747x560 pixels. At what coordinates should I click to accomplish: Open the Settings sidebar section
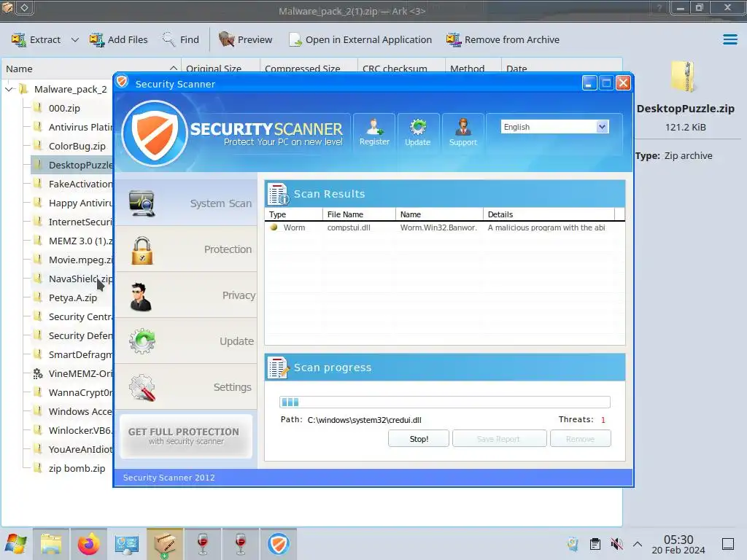186,387
